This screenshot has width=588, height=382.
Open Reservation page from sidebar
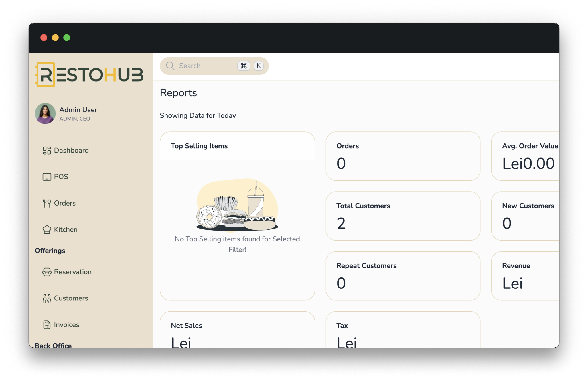[x=73, y=272]
